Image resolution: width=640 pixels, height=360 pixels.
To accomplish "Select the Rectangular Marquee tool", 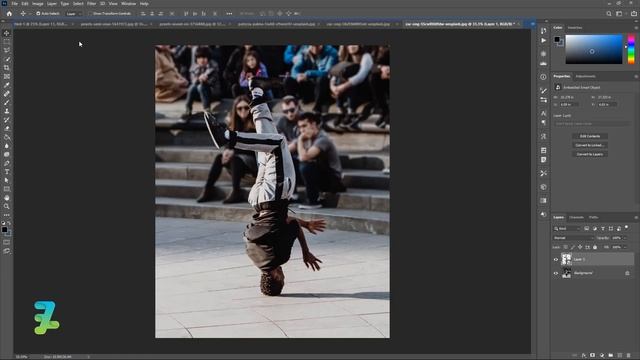I will (x=7, y=42).
